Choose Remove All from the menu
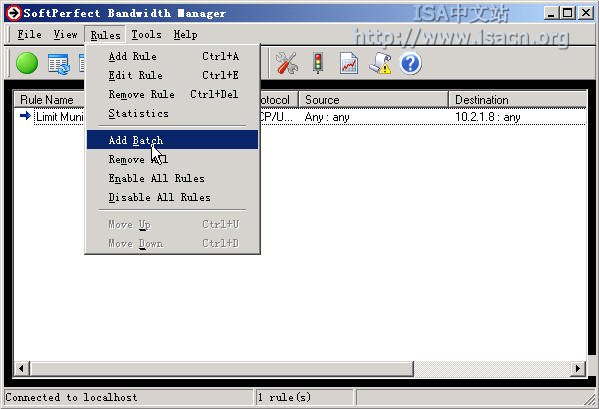Image resolution: width=599 pixels, height=409 pixels. (173, 159)
